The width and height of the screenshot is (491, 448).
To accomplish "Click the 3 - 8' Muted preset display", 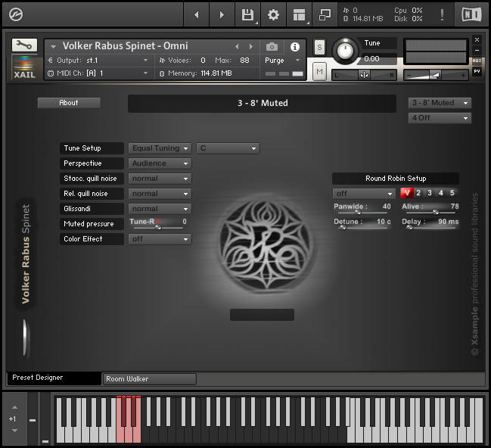I will click(262, 103).
